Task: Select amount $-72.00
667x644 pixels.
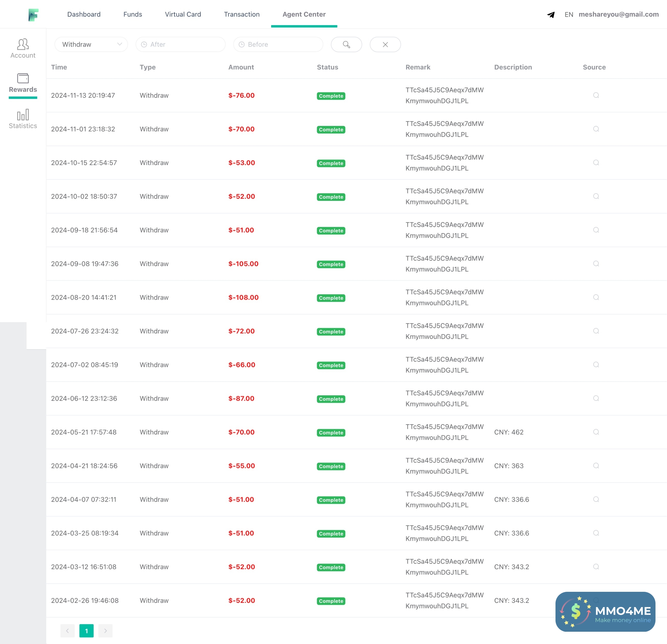Action: click(x=241, y=332)
